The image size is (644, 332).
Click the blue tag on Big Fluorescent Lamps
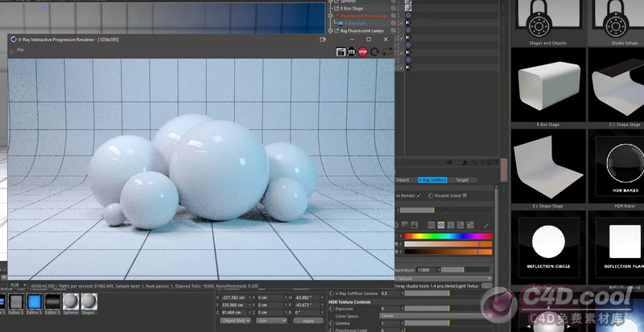coord(408,31)
